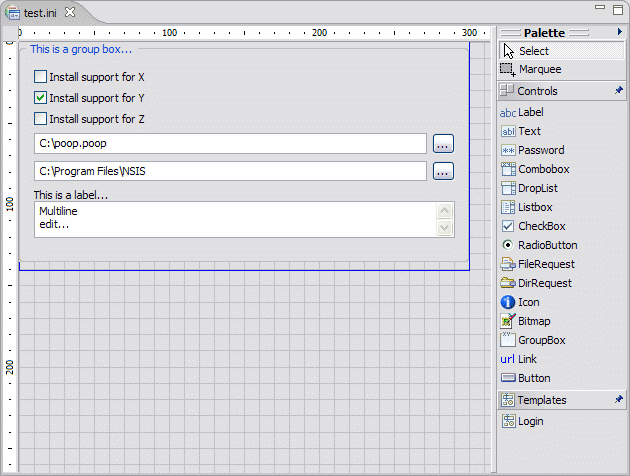
Task: Open browse button beside C:\Program Files\NSIS
Action: (443, 172)
